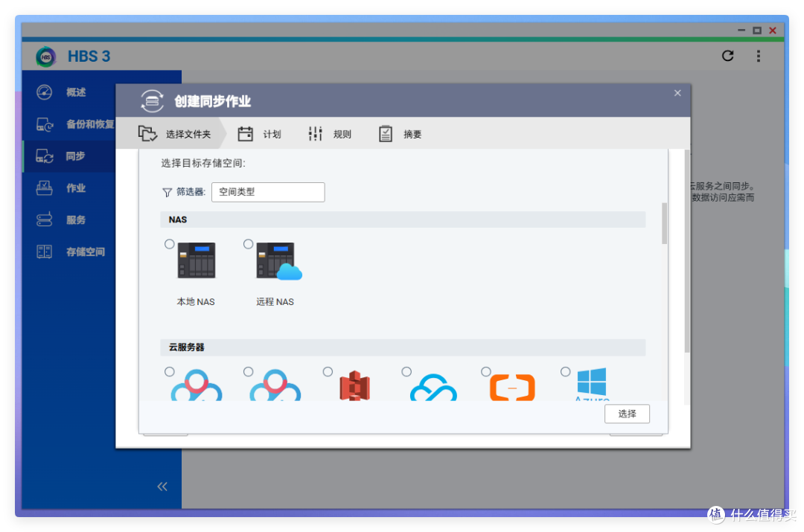Click the 存储空间 storage icon
The height and width of the screenshot is (532, 804).
pyautogui.click(x=44, y=251)
